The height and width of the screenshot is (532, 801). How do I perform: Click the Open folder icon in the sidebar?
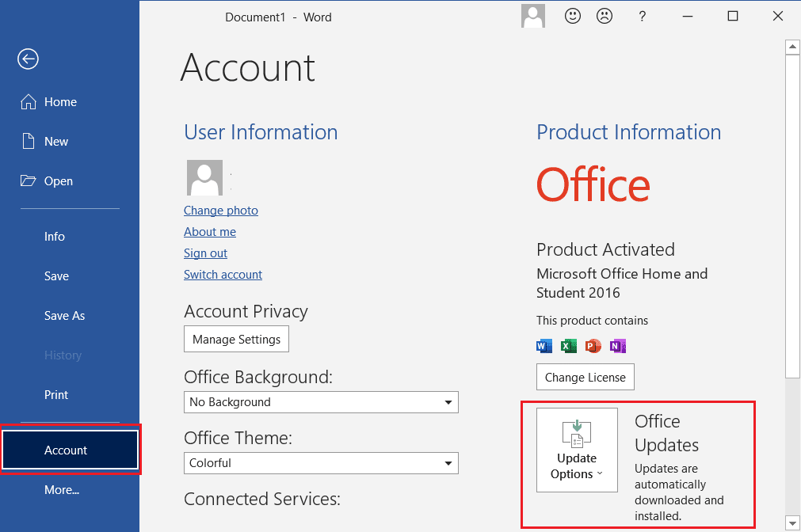28,180
